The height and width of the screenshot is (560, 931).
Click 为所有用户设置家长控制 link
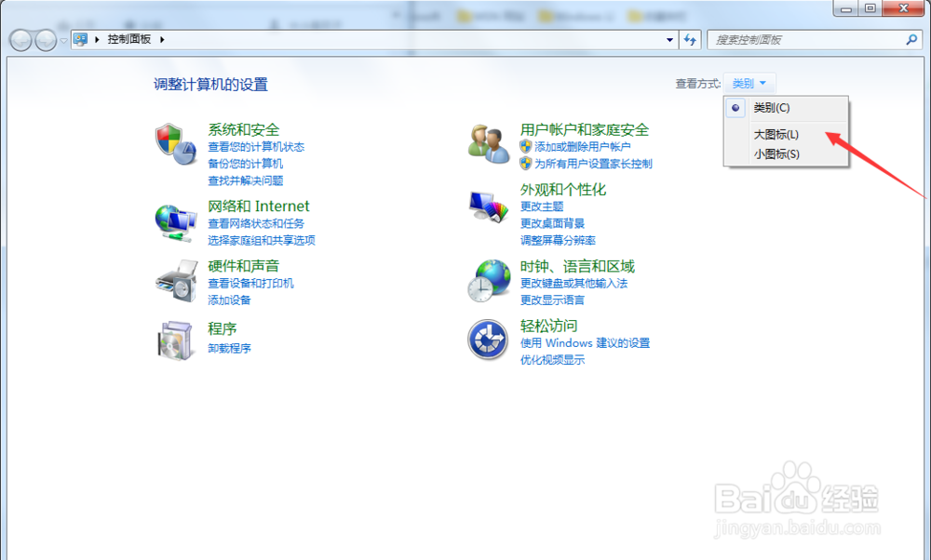pyautogui.click(x=593, y=163)
